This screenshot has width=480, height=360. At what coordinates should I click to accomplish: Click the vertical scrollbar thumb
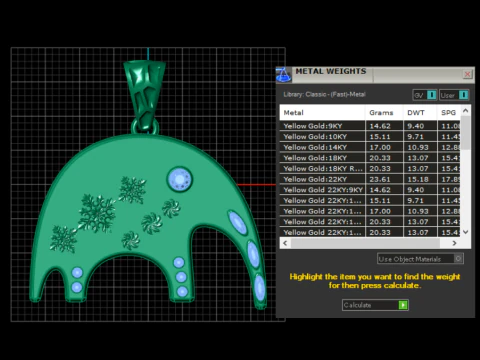466,133
